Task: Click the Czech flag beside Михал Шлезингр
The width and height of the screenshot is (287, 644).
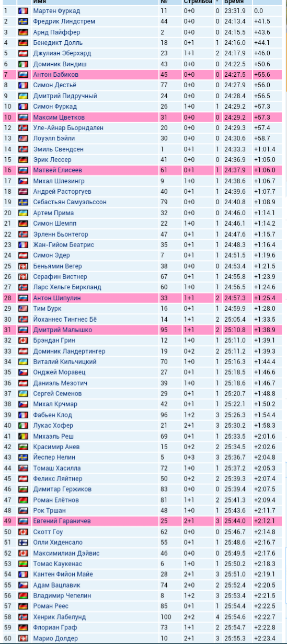Action: coord(23,181)
